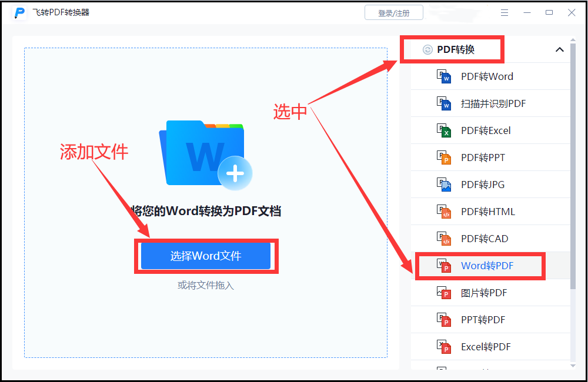
Task: Click the 扫描并识别PDF sidebar icon
Action: pyautogui.click(x=443, y=103)
